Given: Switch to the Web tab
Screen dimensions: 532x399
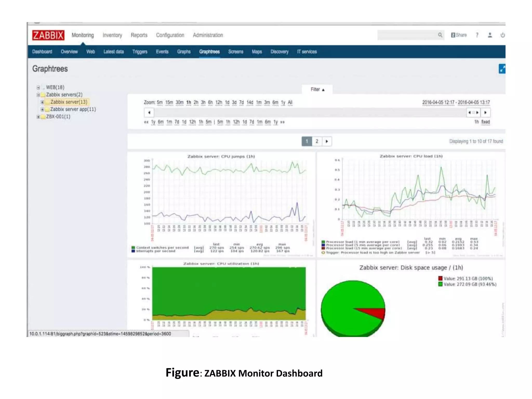Looking at the screenshot, I should pos(91,52).
